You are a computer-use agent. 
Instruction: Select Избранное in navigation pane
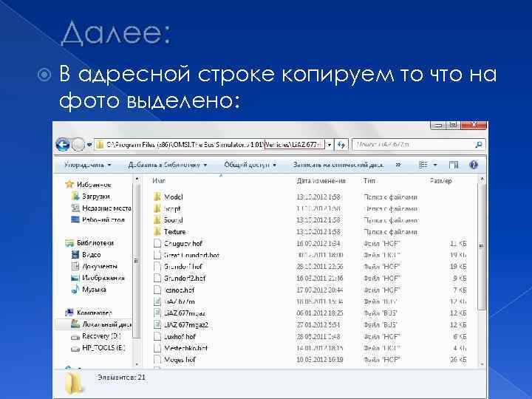[x=94, y=185]
